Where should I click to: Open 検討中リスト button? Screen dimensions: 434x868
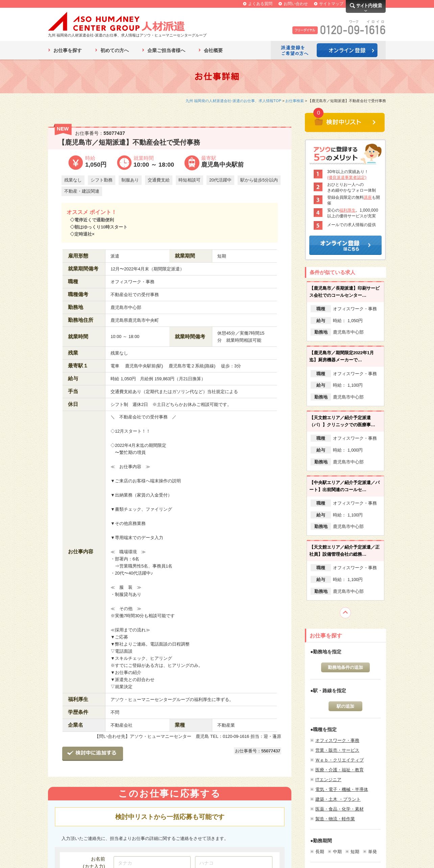(345, 122)
